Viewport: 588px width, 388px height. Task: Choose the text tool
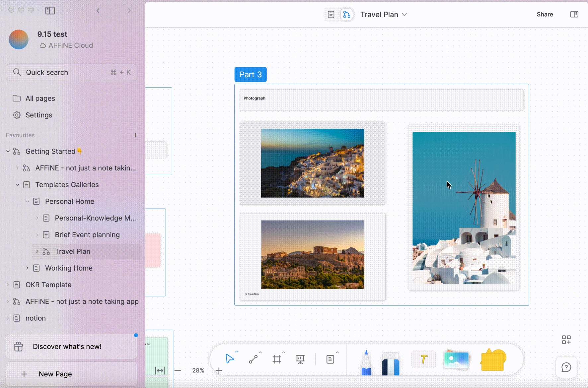click(x=424, y=359)
